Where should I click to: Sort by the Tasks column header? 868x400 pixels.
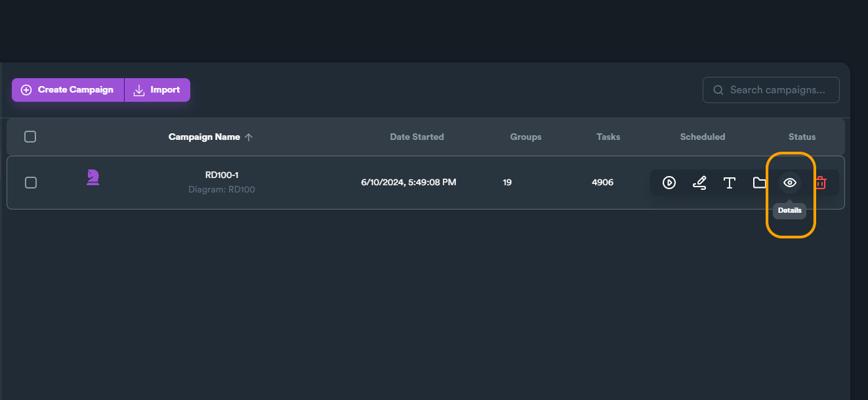[x=608, y=137]
